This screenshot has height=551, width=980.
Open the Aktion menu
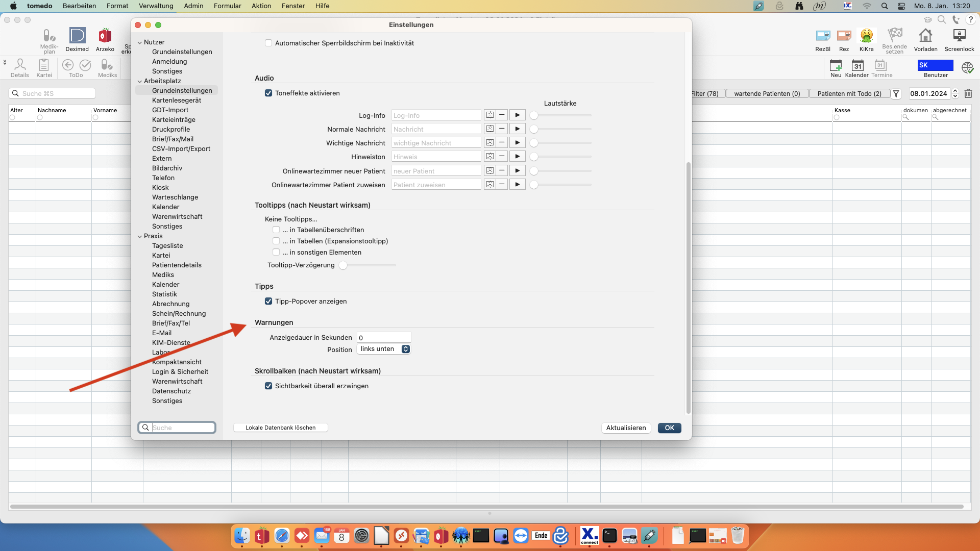(261, 6)
